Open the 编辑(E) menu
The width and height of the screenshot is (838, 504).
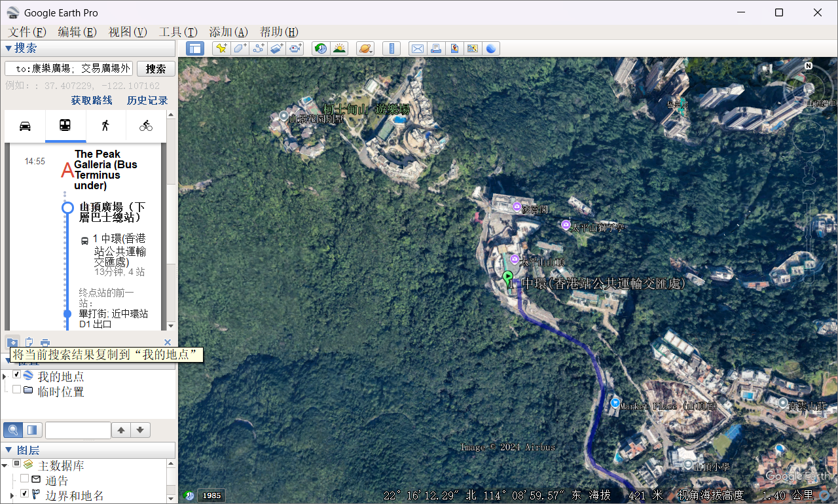[x=77, y=32]
